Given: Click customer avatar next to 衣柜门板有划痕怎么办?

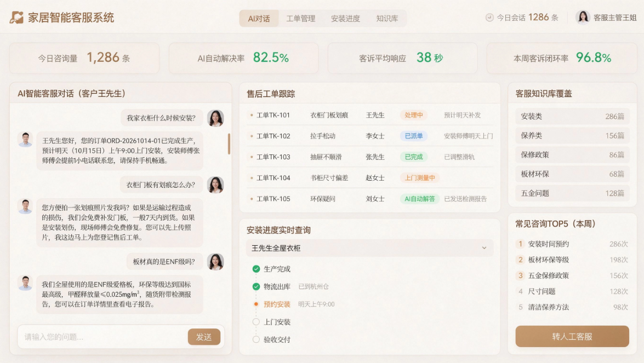Looking at the screenshot, I should tap(215, 185).
